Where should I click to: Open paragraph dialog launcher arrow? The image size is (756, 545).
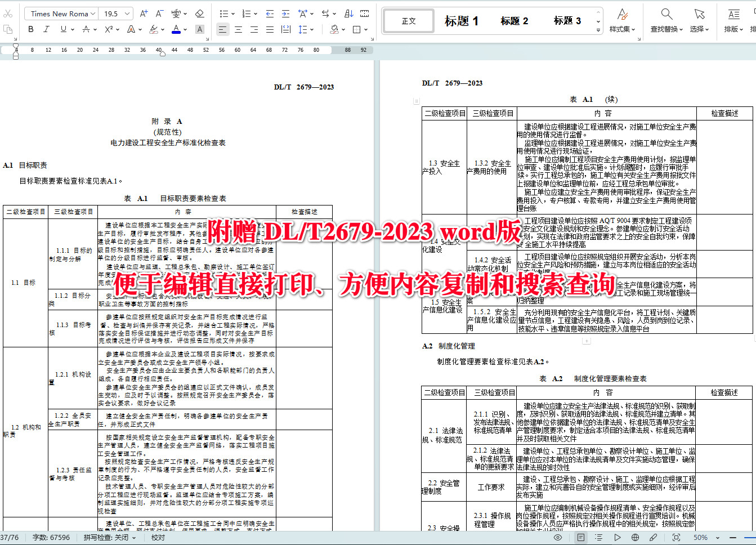373,39
